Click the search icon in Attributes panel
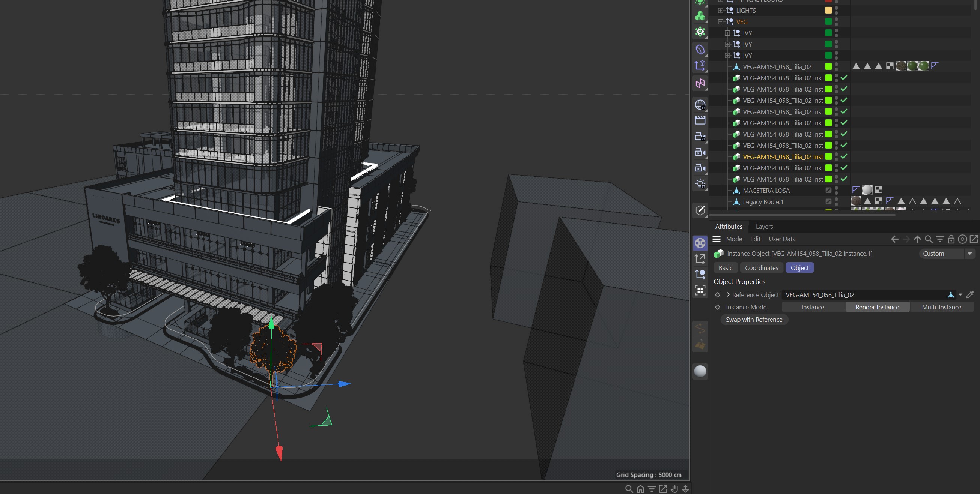This screenshot has height=494, width=980. [x=928, y=239]
